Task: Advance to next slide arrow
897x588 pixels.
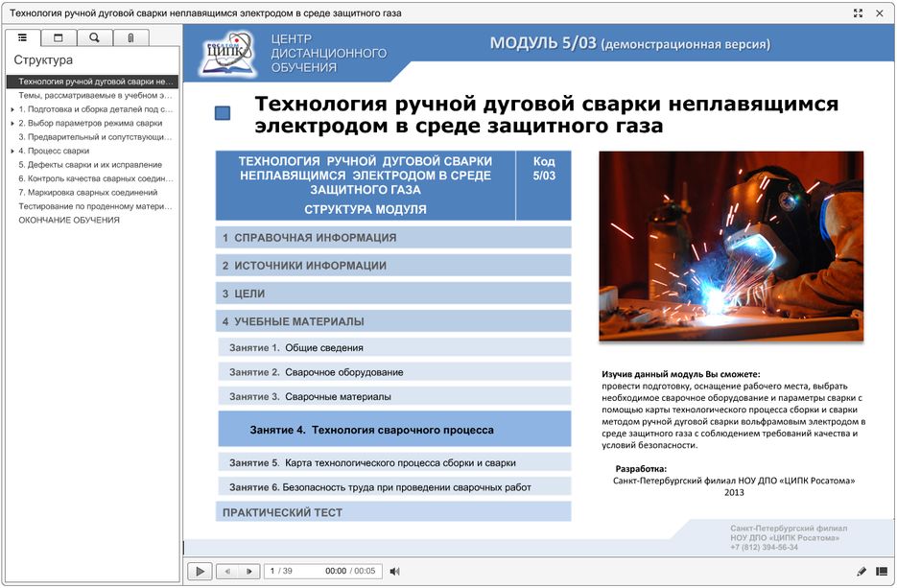Action: pos(249,571)
